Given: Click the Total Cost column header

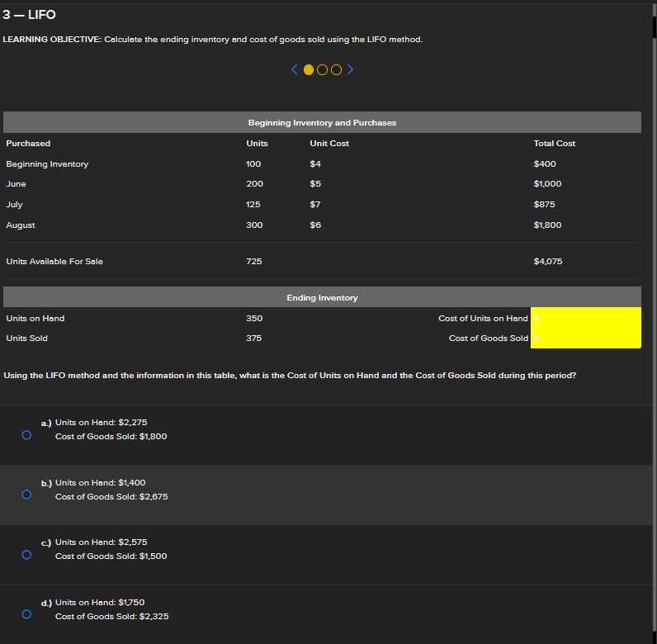Looking at the screenshot, I should 554,144.
